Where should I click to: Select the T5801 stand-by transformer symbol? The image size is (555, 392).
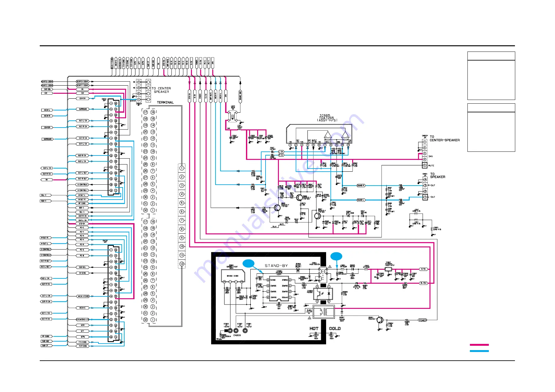pyautogui.click(x=323, y=275)
